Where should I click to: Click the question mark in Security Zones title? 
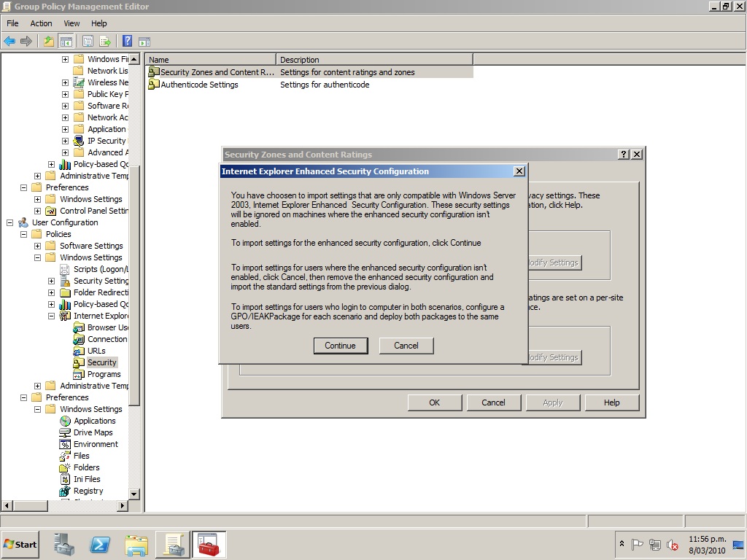pos(623,155)
